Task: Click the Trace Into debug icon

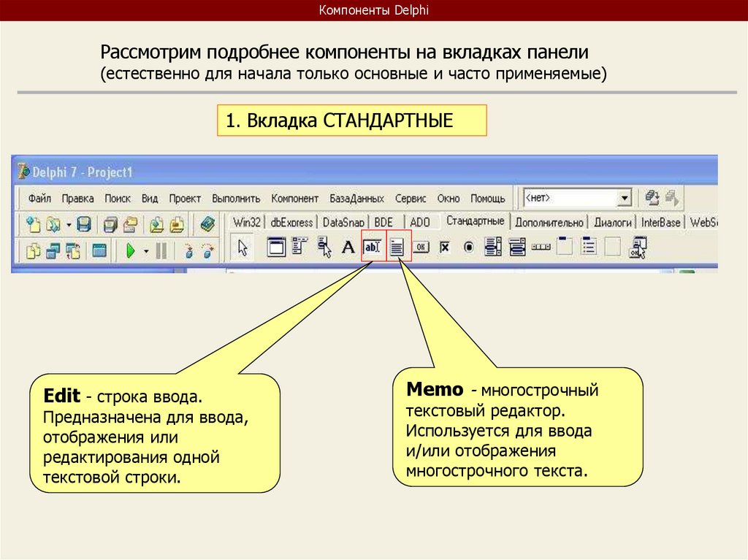Action: [x=189, y=251]
